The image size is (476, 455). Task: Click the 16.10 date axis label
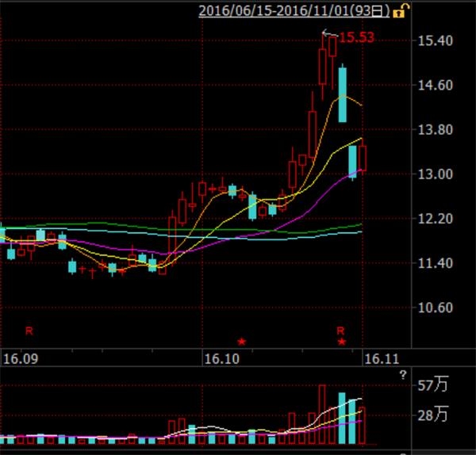tap(221, 358)
